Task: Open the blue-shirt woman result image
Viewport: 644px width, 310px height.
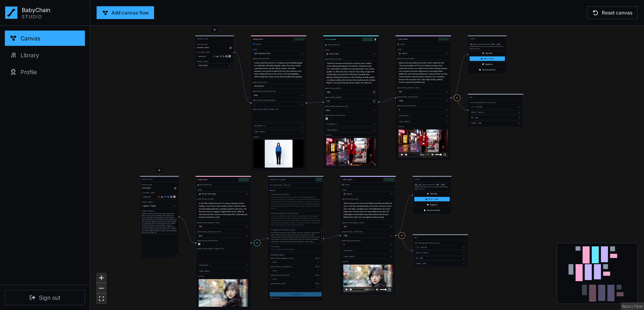Action: point(279,153)
